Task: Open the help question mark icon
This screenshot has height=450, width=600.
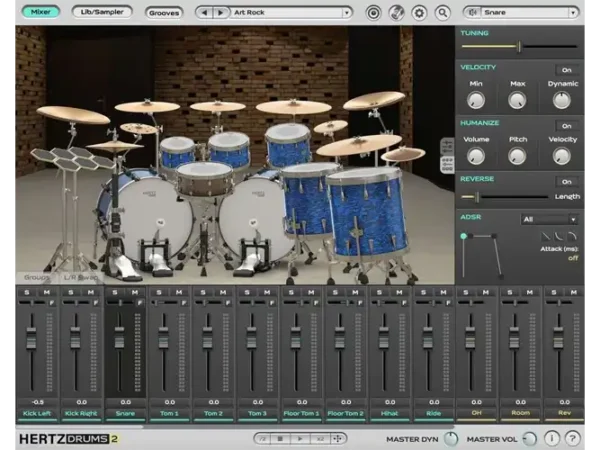Action: point(572,439)
